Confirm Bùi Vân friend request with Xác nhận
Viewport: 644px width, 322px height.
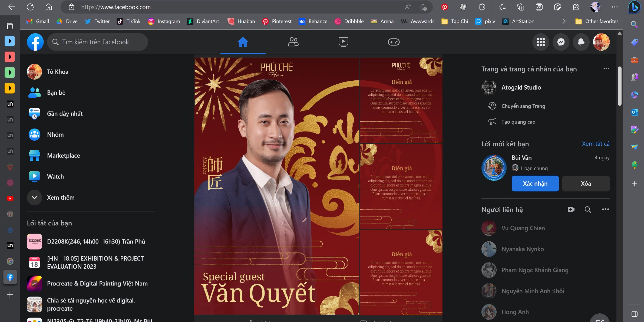[535, 183]
